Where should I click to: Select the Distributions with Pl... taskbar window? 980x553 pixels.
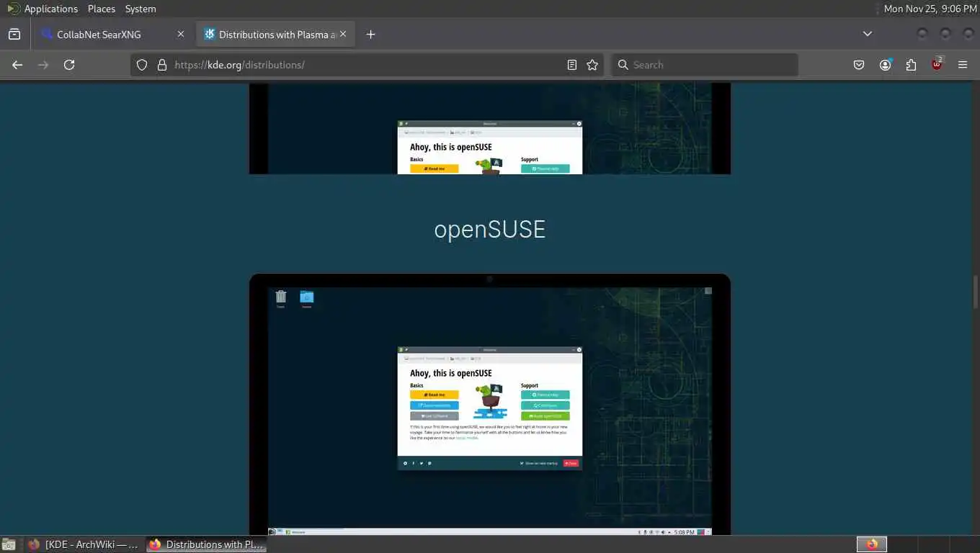point(206,544)
